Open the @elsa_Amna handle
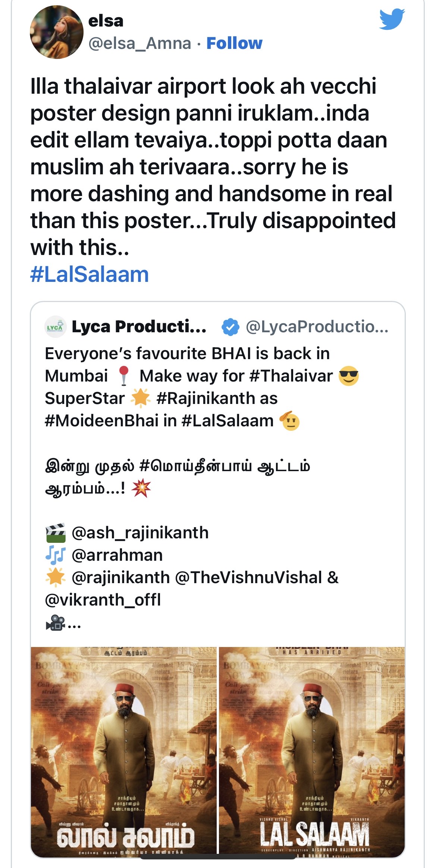Viewport: 436px width, 868px height. 139,43
